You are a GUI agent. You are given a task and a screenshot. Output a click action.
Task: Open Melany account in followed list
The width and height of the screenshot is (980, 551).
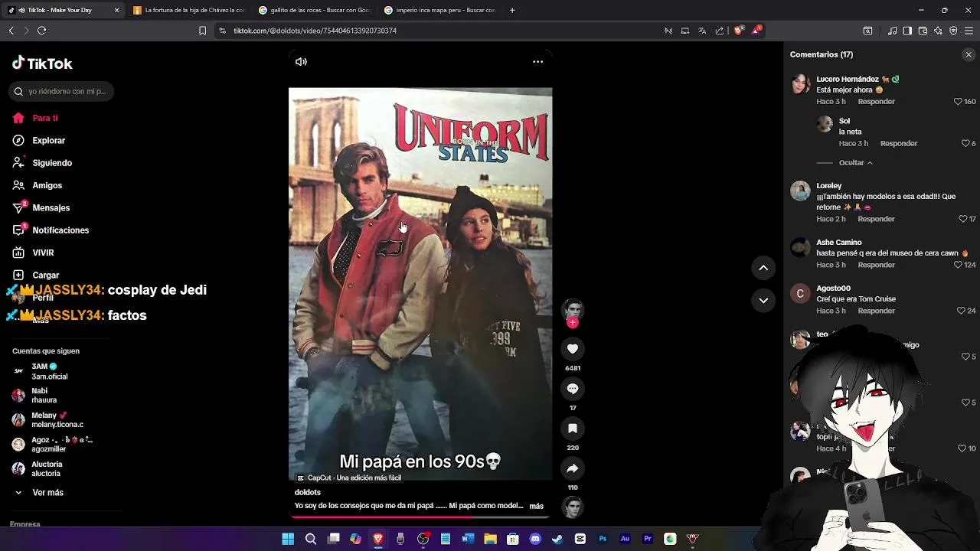point(57,420)
